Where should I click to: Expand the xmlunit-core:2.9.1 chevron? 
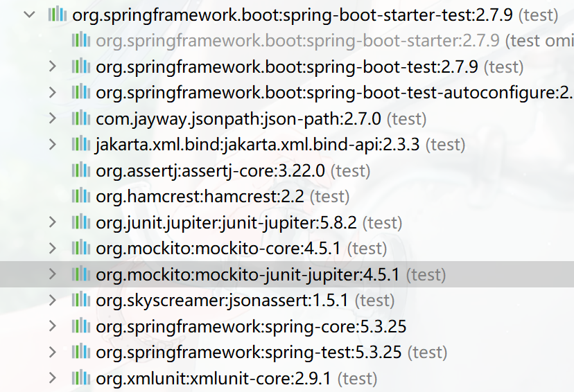pos(53,378)
